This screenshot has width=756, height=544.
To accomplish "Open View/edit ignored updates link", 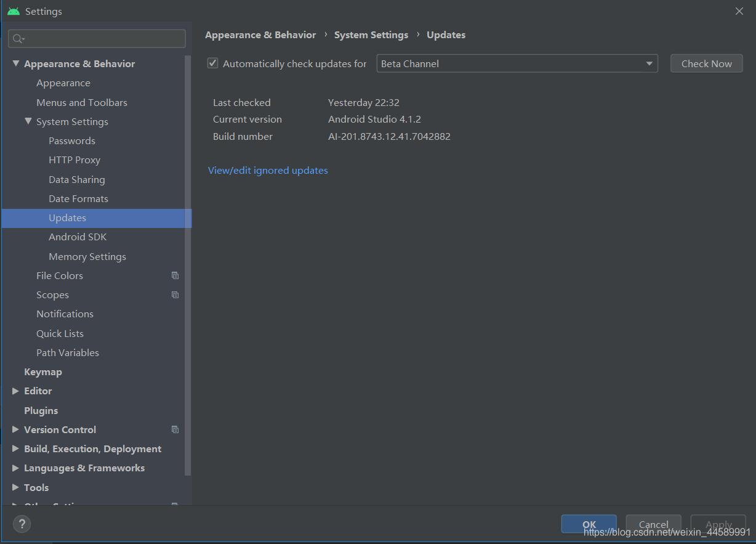I will [x=268, y=170].
